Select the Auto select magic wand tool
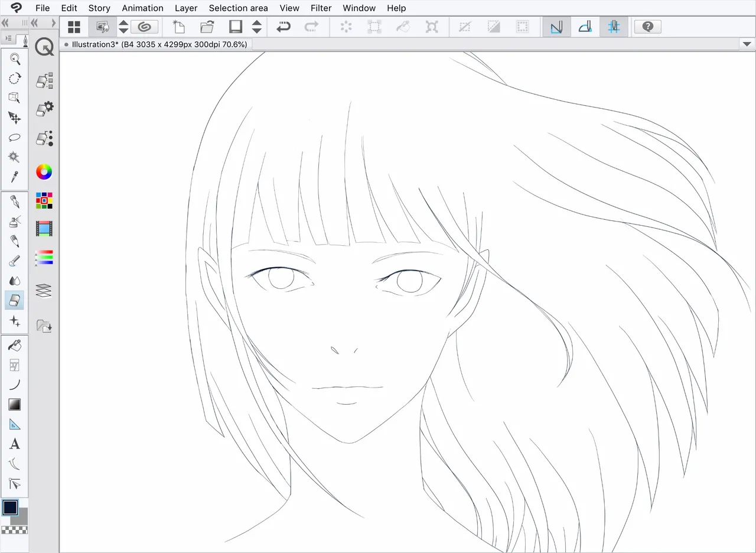This screenshot has height=553, width=756. (x=15, y=157)
